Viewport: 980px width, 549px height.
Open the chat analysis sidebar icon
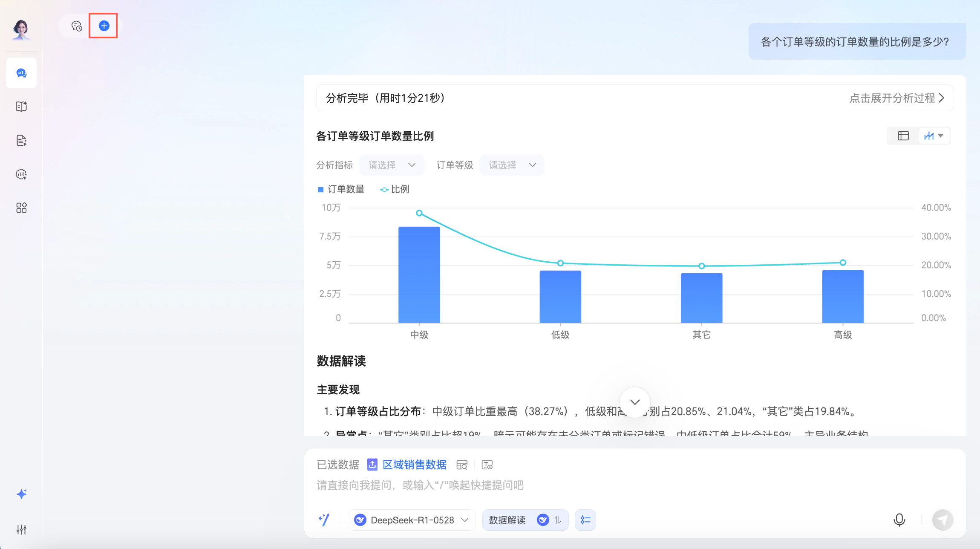[x=21, y=73]
